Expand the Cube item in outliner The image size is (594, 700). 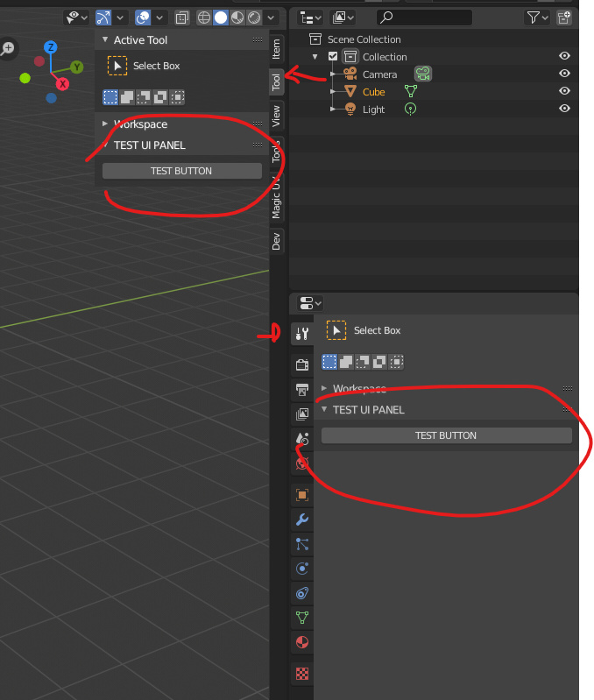[332, 91]
